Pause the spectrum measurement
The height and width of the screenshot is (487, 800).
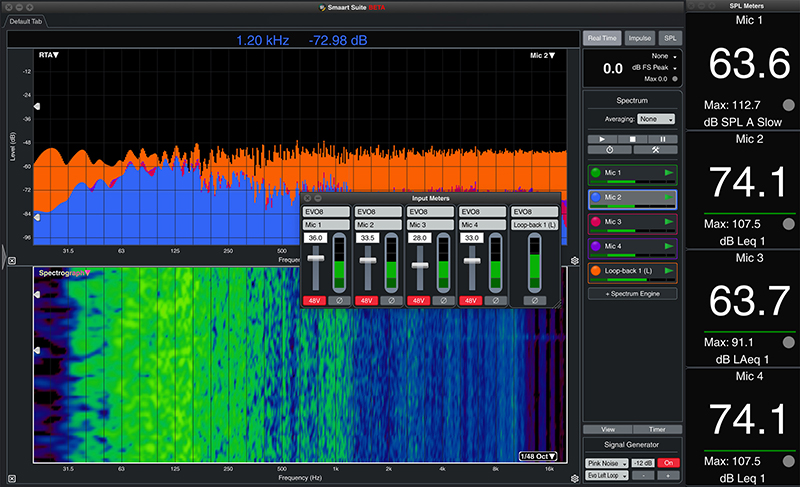coord(661,137)
